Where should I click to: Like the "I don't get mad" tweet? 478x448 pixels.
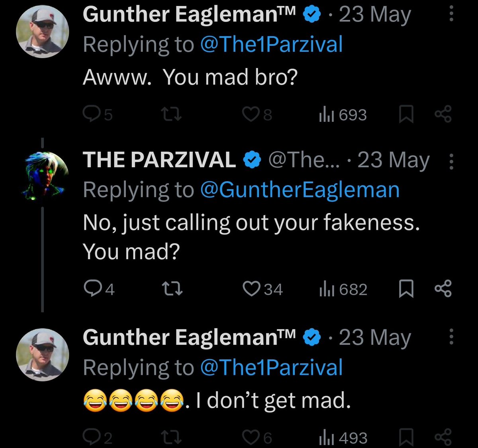[x=251, y=438]
